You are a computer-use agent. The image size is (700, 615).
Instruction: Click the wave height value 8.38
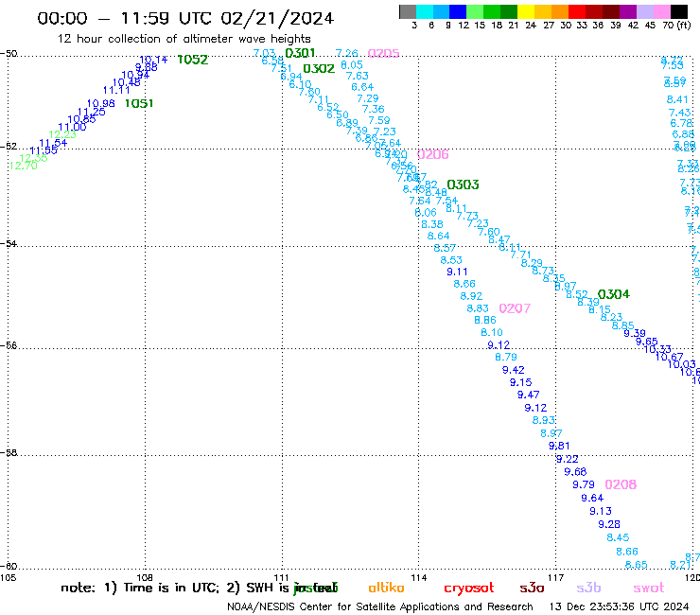point(432,224)
